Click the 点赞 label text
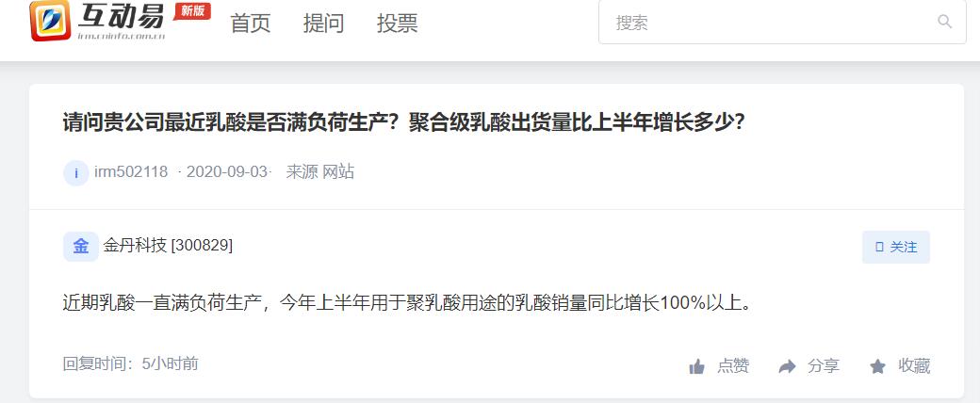 [733, 366]
